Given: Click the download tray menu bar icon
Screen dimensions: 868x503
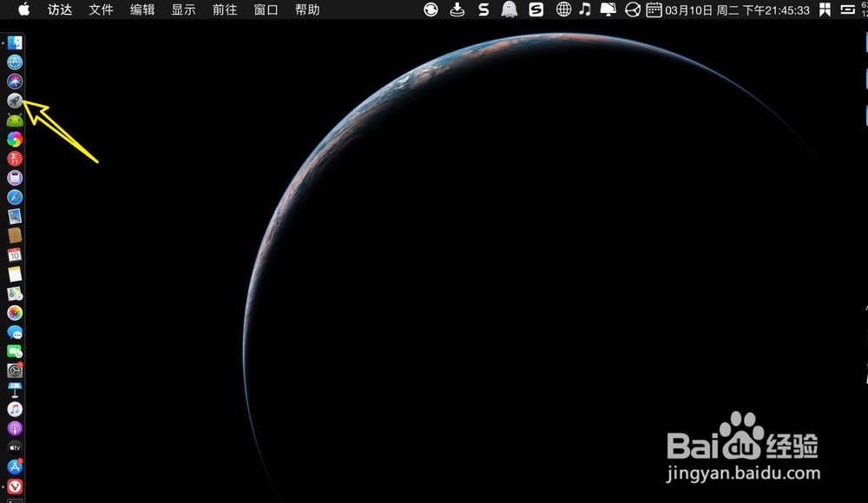Looking at the screenshot, I should [x=457, y=10].
